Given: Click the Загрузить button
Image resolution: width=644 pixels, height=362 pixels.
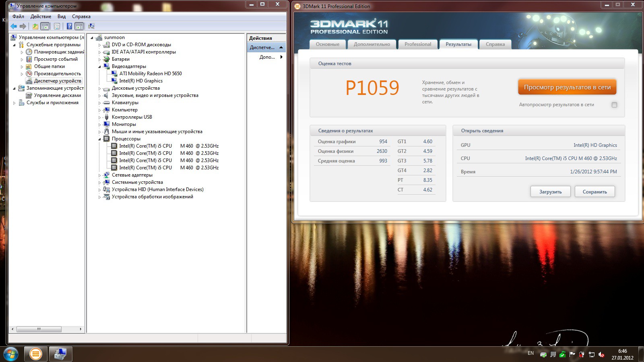Looking at the screenshot, I should [550, 192].
